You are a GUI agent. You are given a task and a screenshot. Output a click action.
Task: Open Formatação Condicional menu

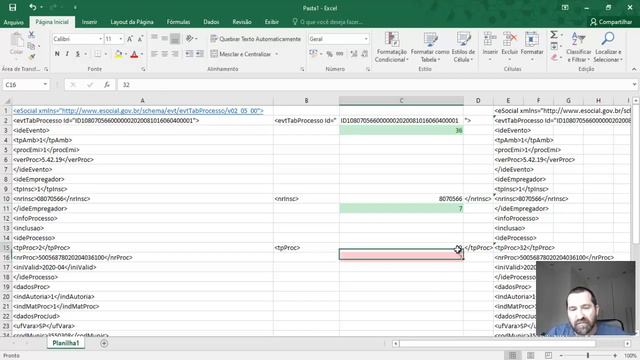[x=391, y=47]
